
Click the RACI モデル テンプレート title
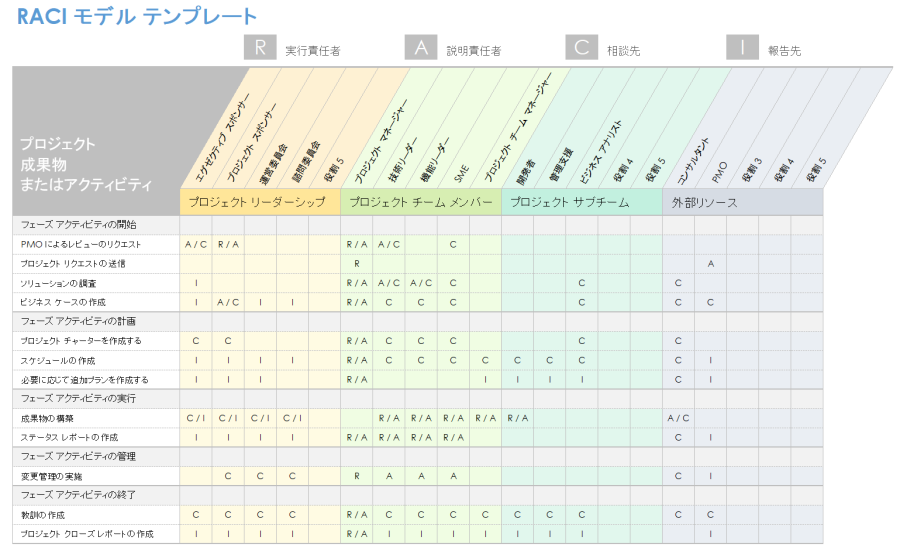[x=137, y=16]
